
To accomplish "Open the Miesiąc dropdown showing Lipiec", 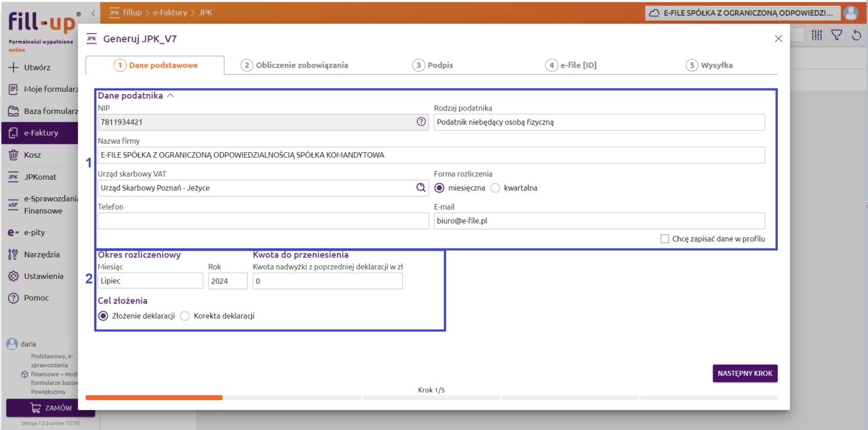I will (150, 281).
